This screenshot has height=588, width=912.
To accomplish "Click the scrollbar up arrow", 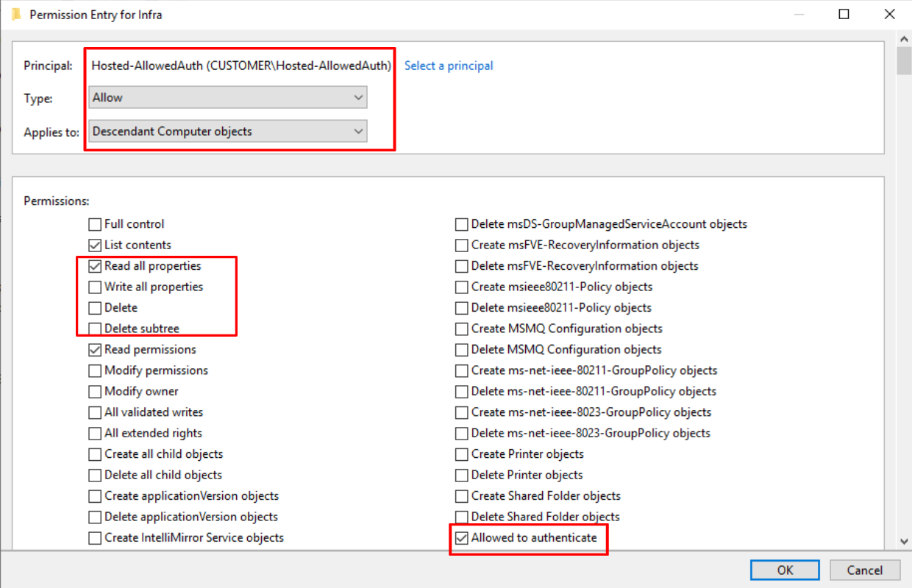I will 904,38.
